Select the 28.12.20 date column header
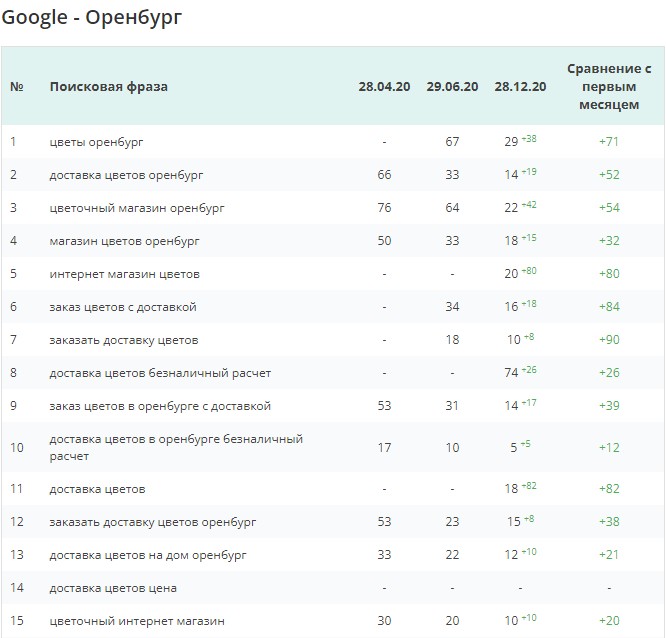Image resolution: width=666 pixels, height=638 pixels. click(520, 87)
